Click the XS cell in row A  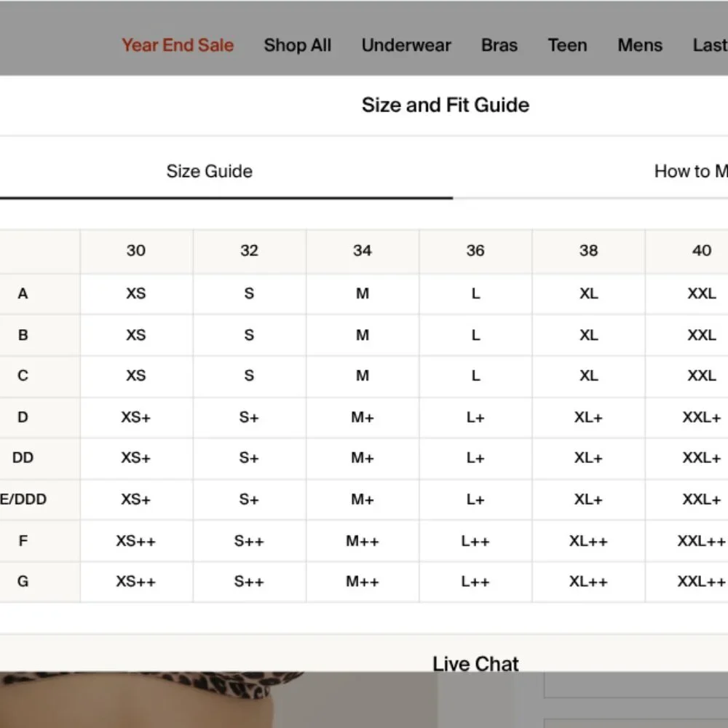(x=136, y=293)
